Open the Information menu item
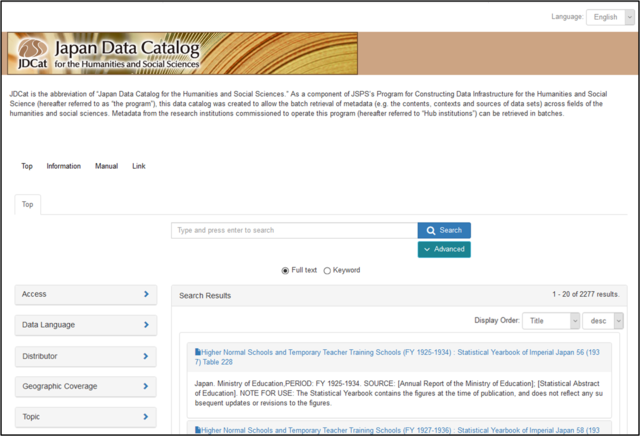The image size is (640, 436). coord(64,166)
